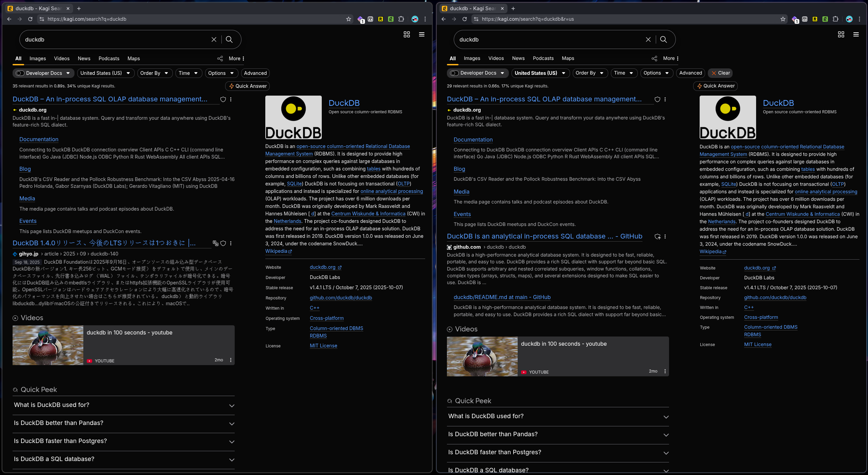Open the duck video thumbnail in the left window

pos(48,345)
